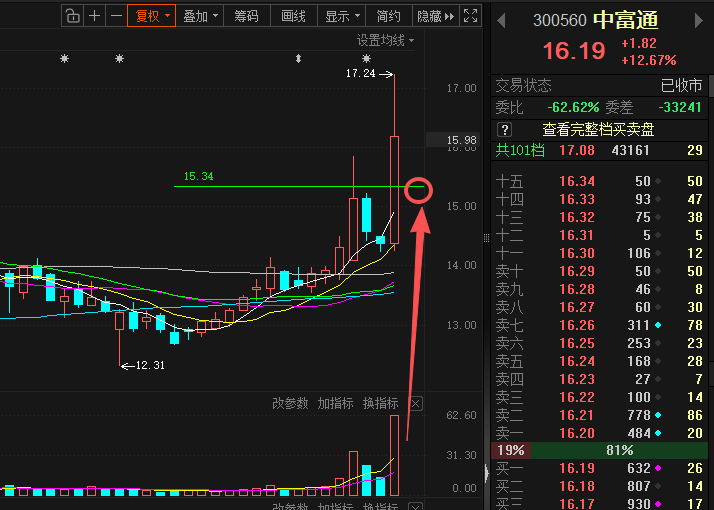Image resolution: width=714 pixels, height=510 pixels.
Task: Select 卖四 price 16.23
Action: pyautogui.click(x=577, y=379)
